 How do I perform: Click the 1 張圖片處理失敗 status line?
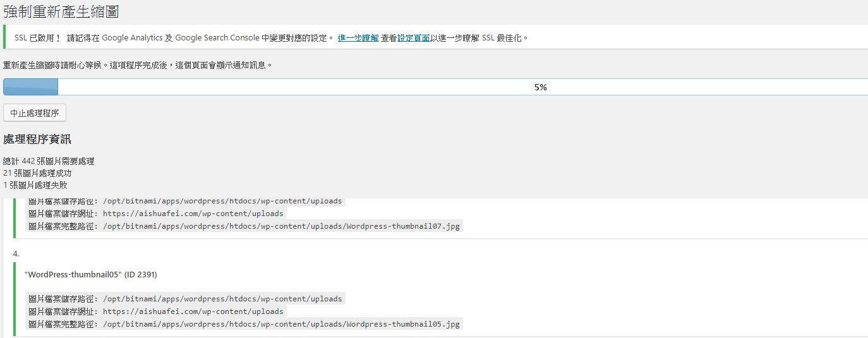point(35,185)
